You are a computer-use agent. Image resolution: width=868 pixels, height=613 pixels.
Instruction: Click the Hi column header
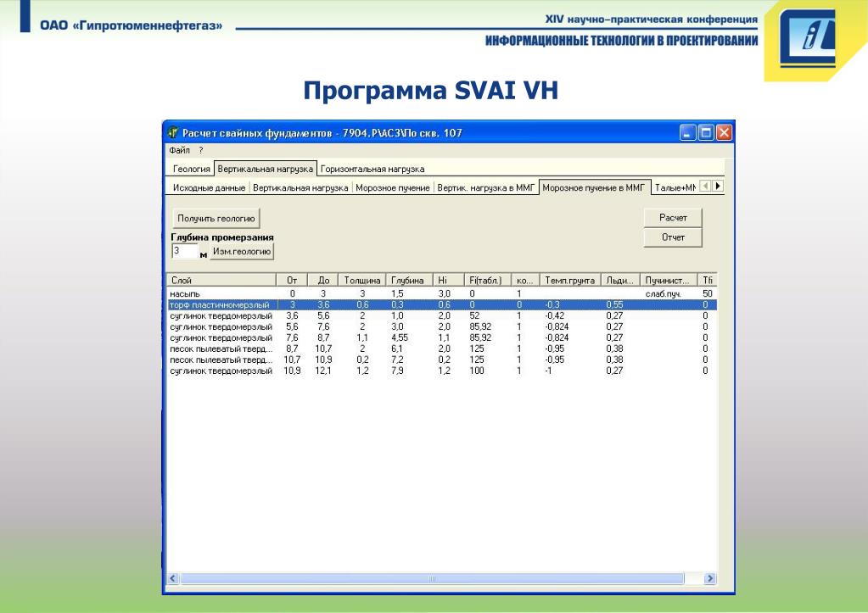tap(448, 281)
